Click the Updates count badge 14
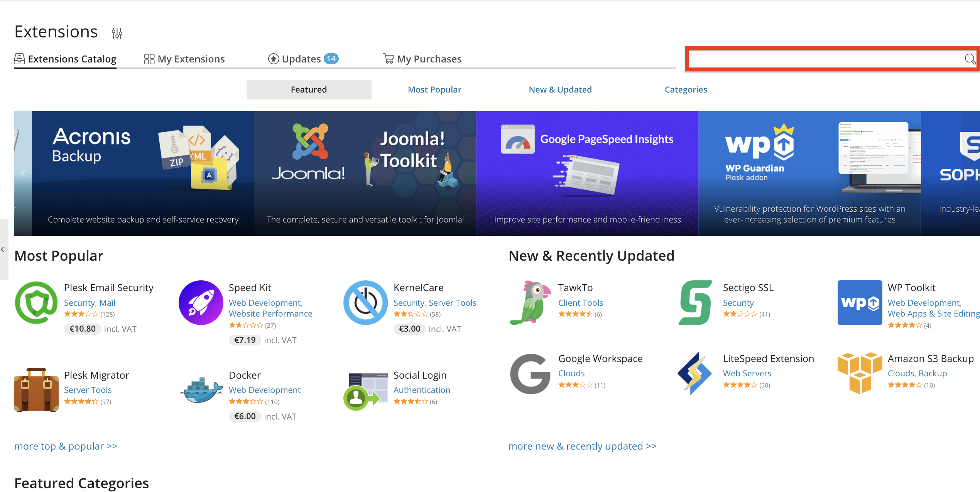The height and width of the screenshot is (492, 980). click(x=331, y=59)
